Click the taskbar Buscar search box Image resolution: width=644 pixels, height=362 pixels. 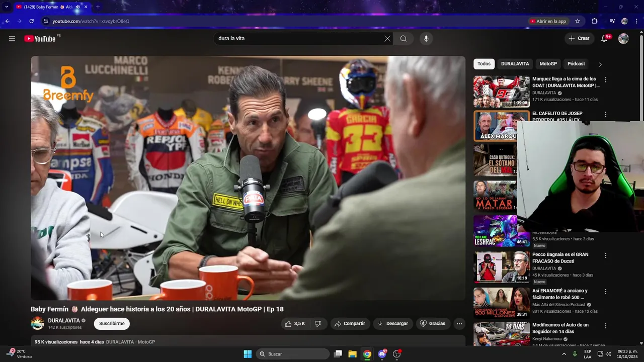point(293,354)
